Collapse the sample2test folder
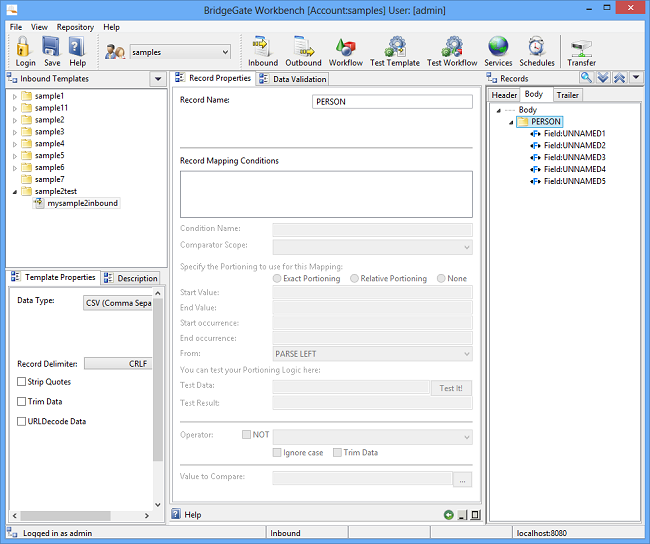The image size is (650, 544). pos(15,192)
